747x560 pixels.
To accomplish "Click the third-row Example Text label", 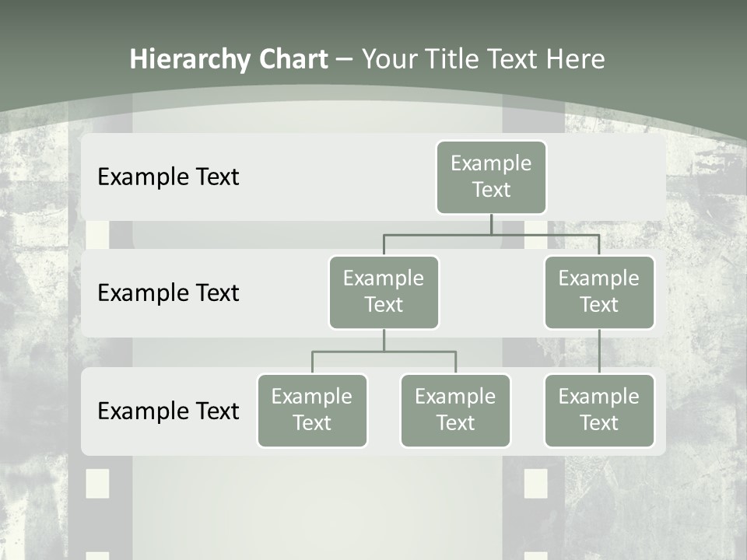I will pos(167,411).
